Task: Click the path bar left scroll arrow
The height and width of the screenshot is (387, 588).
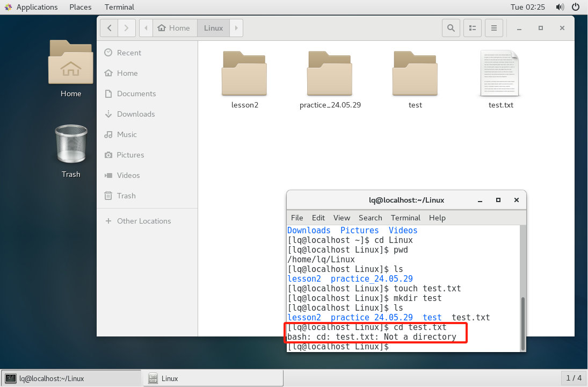Action: 146,28
